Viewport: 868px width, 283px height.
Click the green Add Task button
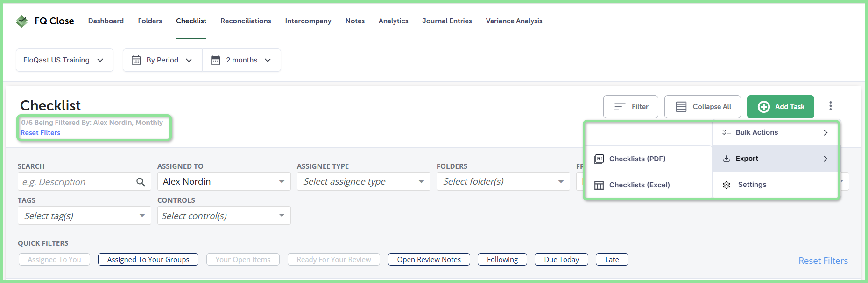[x=781, y=107]
